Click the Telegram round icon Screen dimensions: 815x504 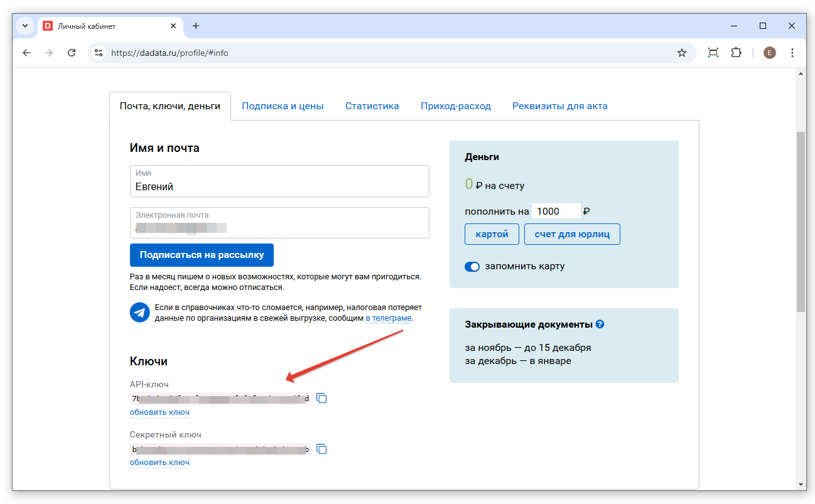(x=139, y=312)
